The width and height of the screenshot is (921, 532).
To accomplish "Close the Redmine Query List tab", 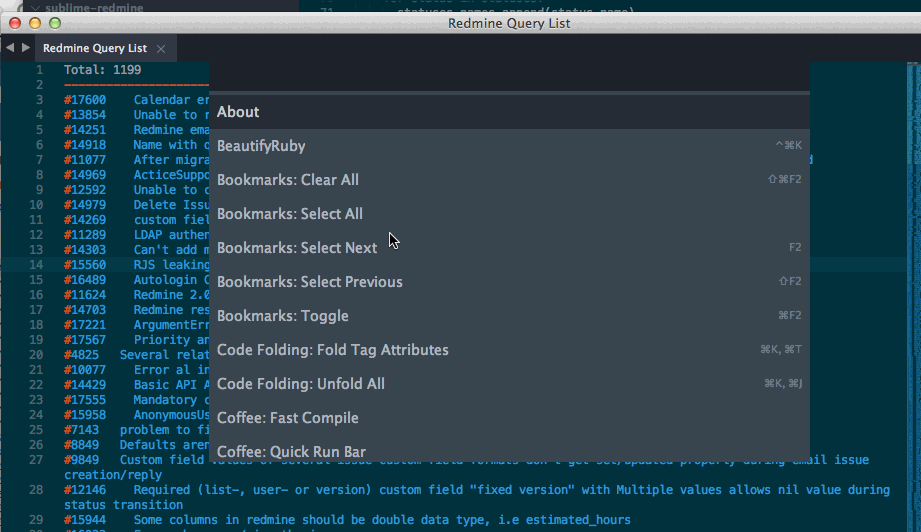I will tap(161, 49).
